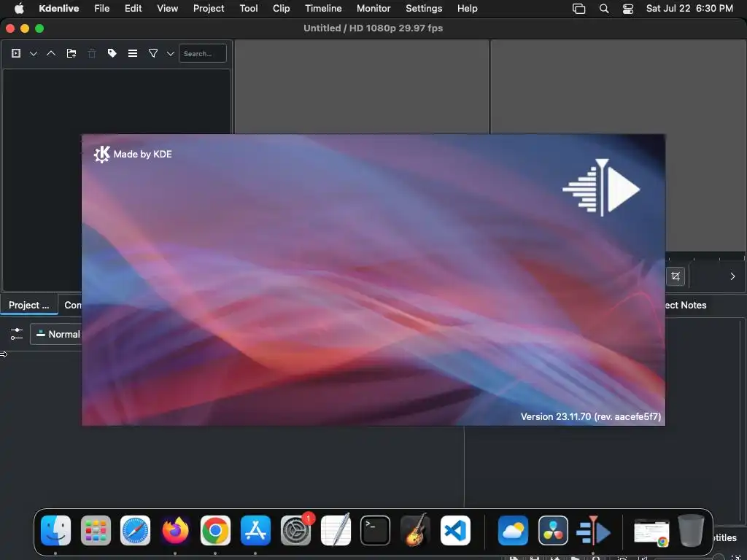This screenshot has height=560, width=747.
Task: Open the timeline settings sliders icon
Action: [16, 334]
